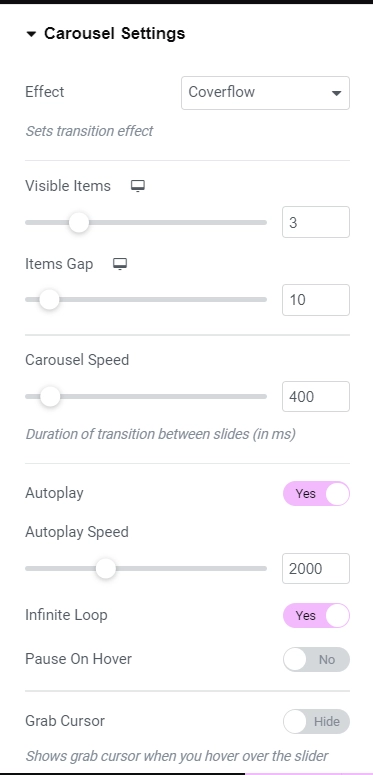Disable the Infinite Loop switch

point(316,616)
